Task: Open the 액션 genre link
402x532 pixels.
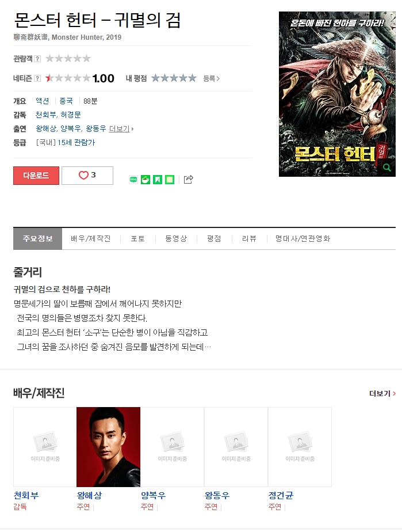Action: point(43,101)
